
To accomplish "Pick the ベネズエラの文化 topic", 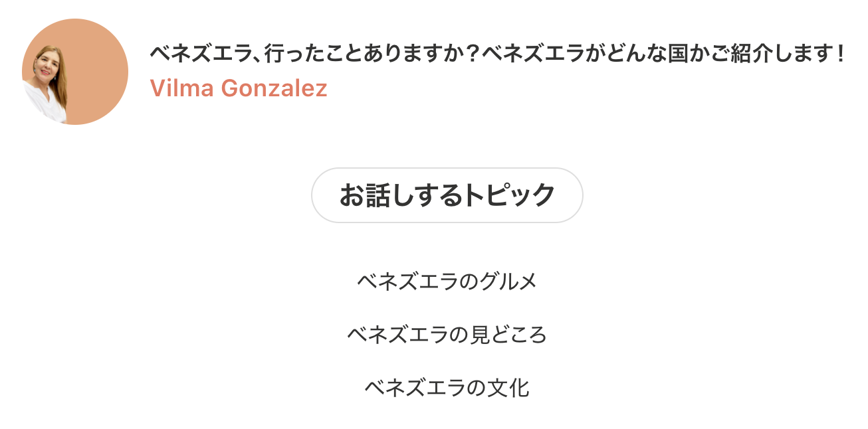I will pyautogui.click(x=447, y=388).
